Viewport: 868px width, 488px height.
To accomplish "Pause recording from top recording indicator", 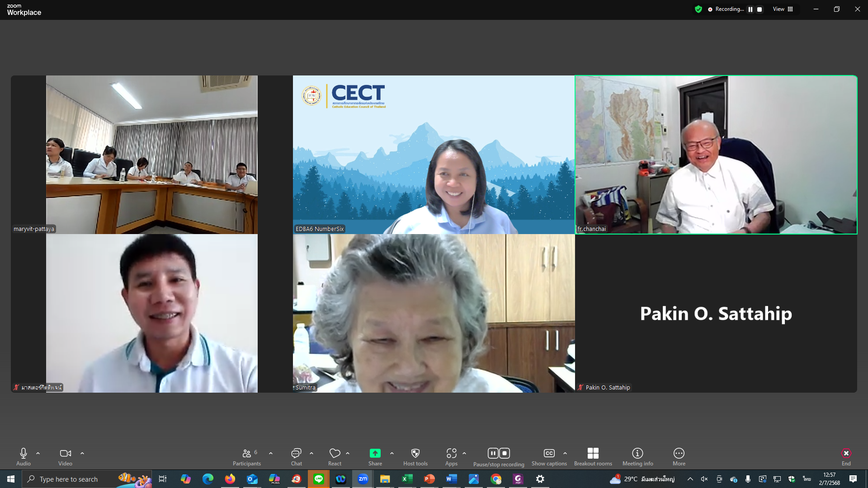I will pyautogui.click(x=750, y=9).
